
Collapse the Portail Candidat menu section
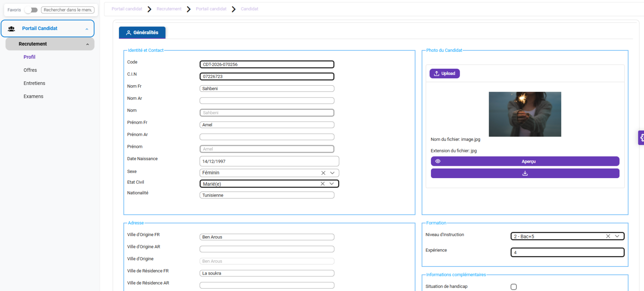click(x=48, y=28)
